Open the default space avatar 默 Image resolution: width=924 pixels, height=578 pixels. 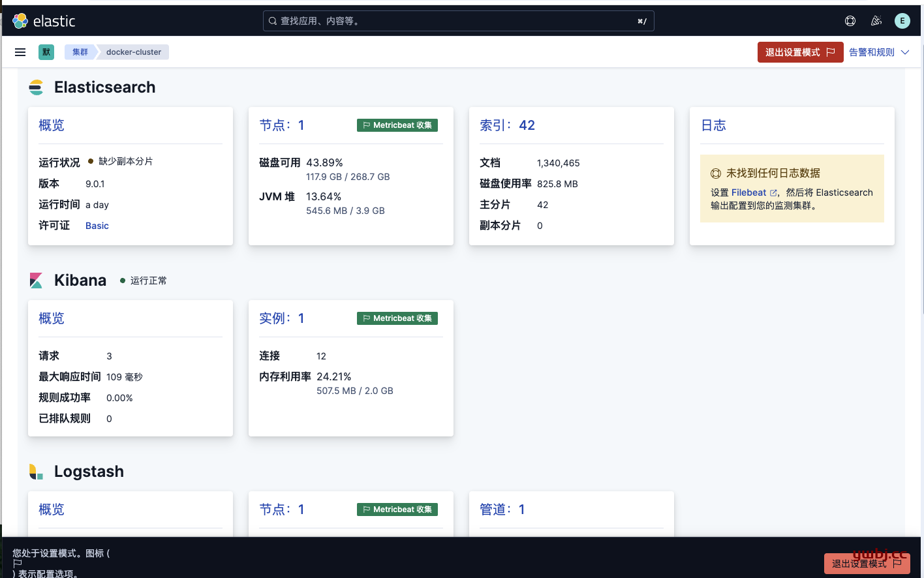pos(46,52)
